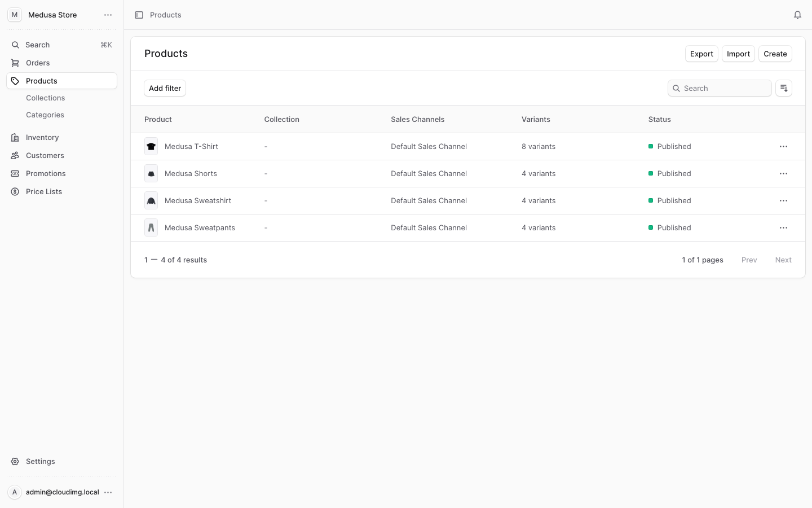Click the Price Lists dollar icon
The height and width of the screenshot is (508, 812).
(15, 191)
